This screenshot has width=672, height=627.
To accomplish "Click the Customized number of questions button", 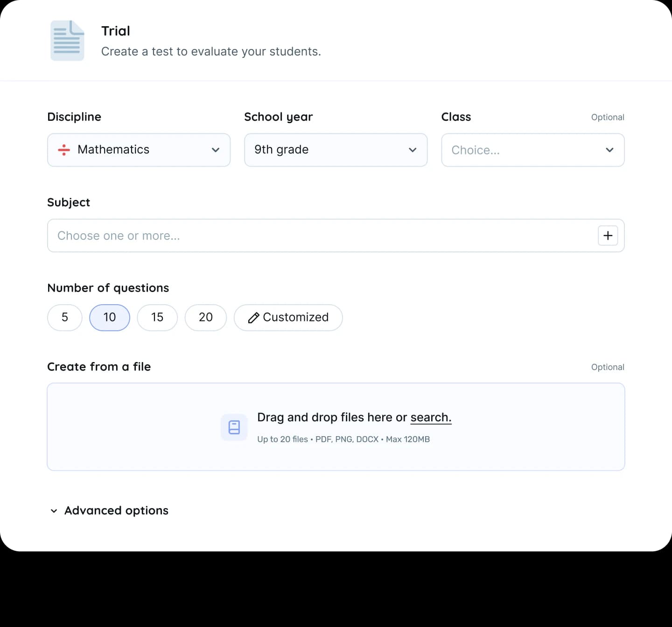I will click(288, 318).
